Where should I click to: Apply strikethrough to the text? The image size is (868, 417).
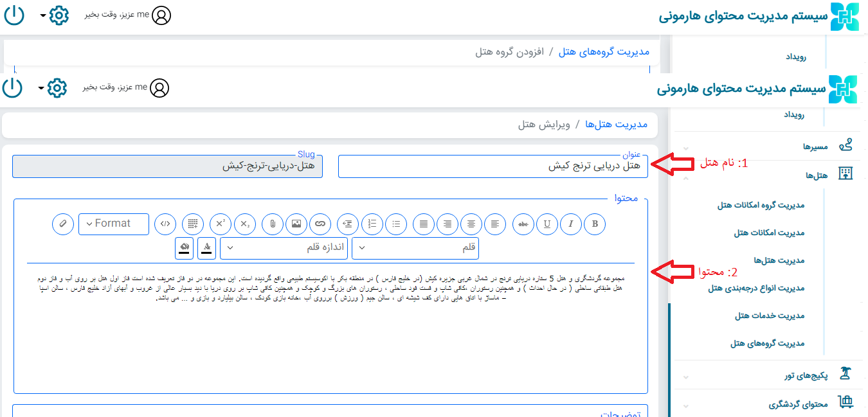coord(523,224)
